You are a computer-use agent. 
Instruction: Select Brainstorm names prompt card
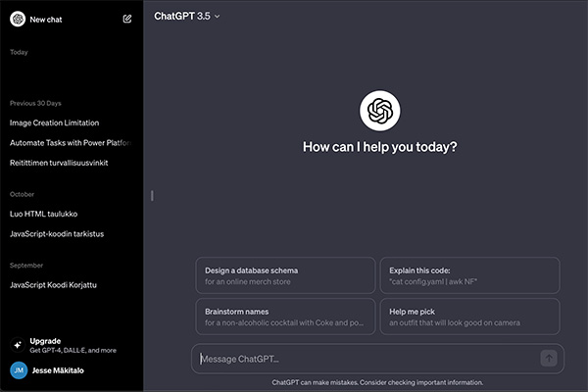[x=285, y=316]
